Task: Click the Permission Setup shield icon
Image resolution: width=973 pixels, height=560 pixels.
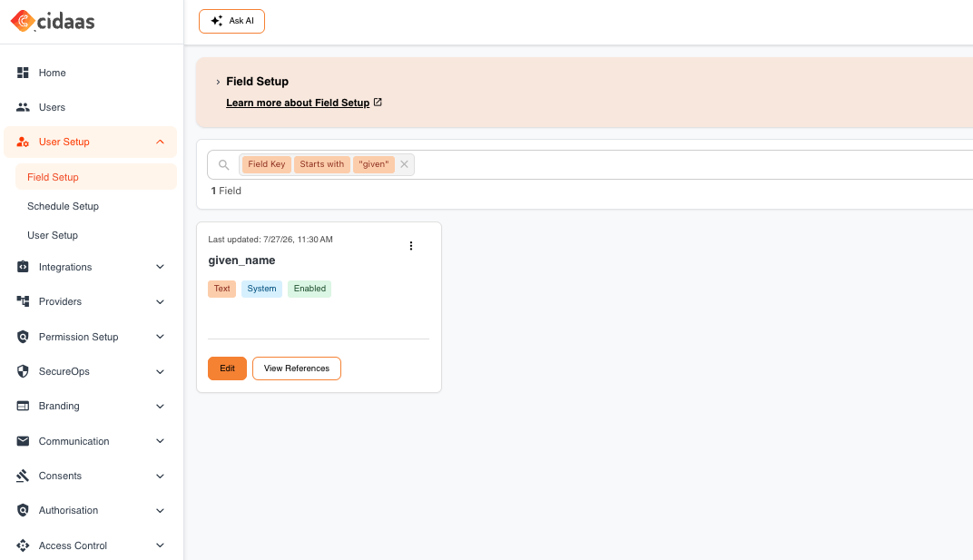Action: pyautogui.click(x=23, y=337)
